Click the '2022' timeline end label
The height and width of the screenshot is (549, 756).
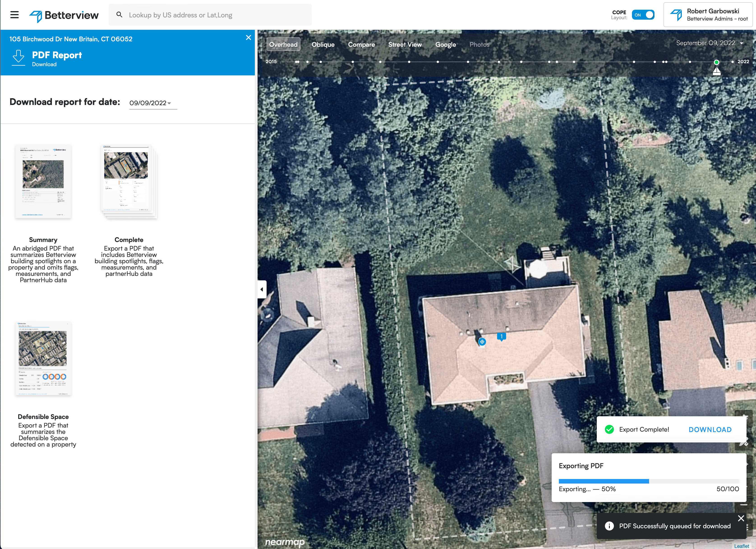click(x=743, y=62)
